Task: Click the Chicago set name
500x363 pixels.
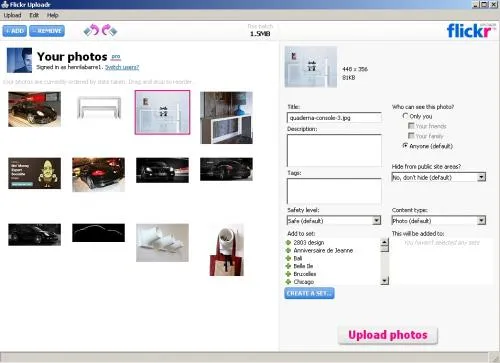Action: pos(304,282)
